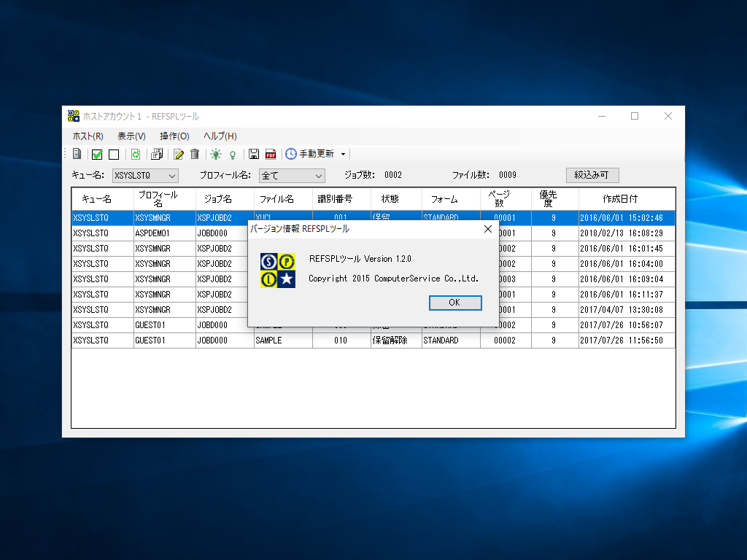Viewport: 747px width, 560px height.
Task: Click the ページ数 column header
Action: tap(506, 199)
